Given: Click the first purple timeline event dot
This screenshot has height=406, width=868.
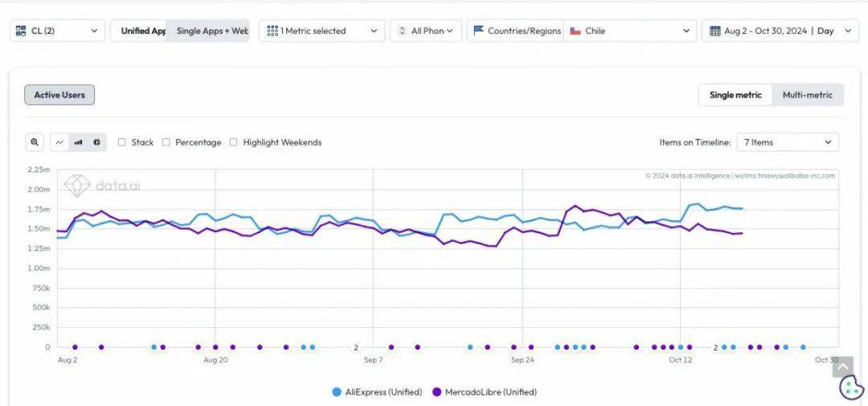Looking at the screenshot, I should [x=75, y=347].
